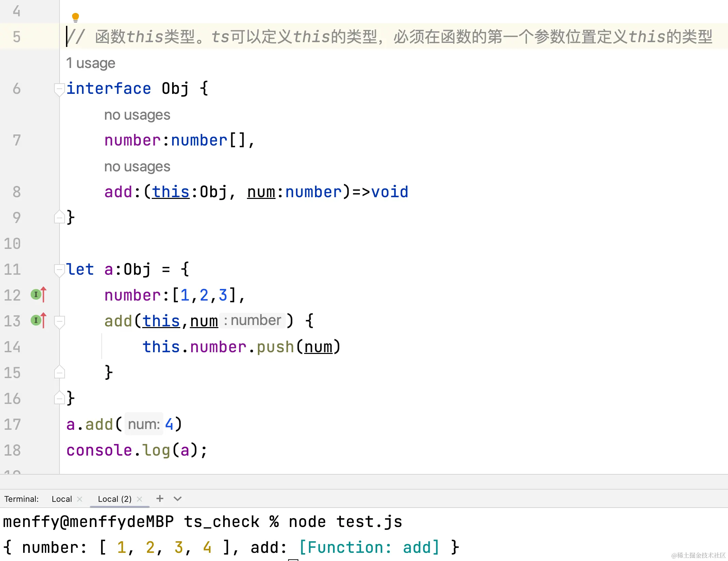The width and height of the screenshot is (728, 561).
Task: Click 'no usages' hint above add property
Action: (137, 167)
